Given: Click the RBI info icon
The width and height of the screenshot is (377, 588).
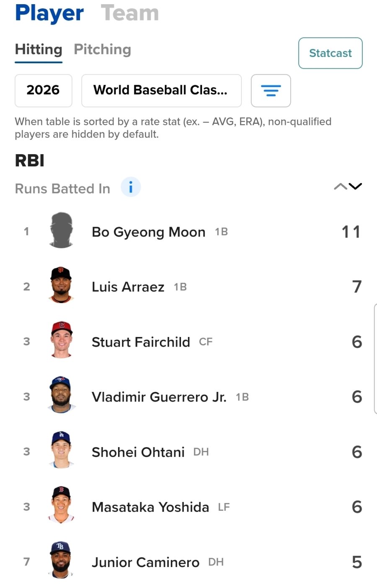Looking at the screenshot, I should [131, 187].
